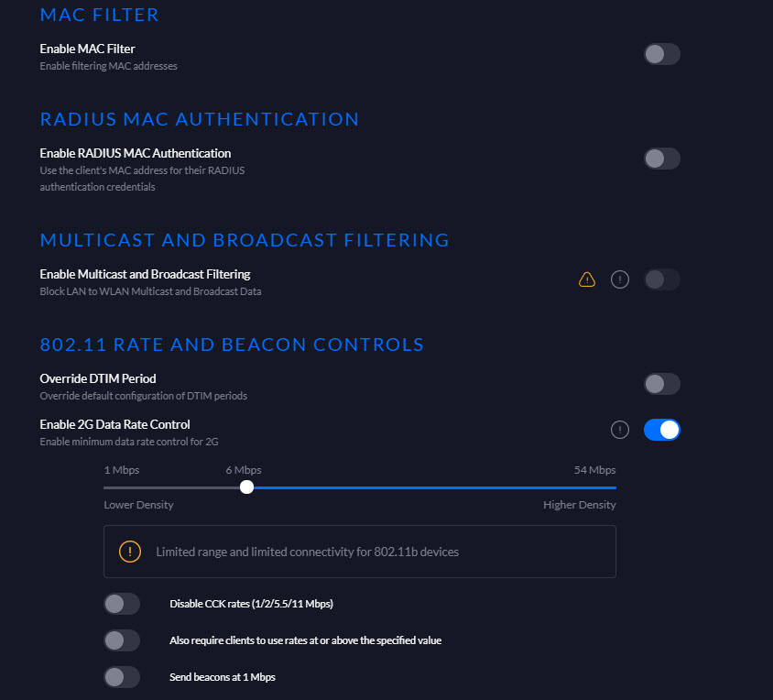Enable the Override DTIM Period toggle
This screenshot has width=773, height=700.
tap(662, 384)
